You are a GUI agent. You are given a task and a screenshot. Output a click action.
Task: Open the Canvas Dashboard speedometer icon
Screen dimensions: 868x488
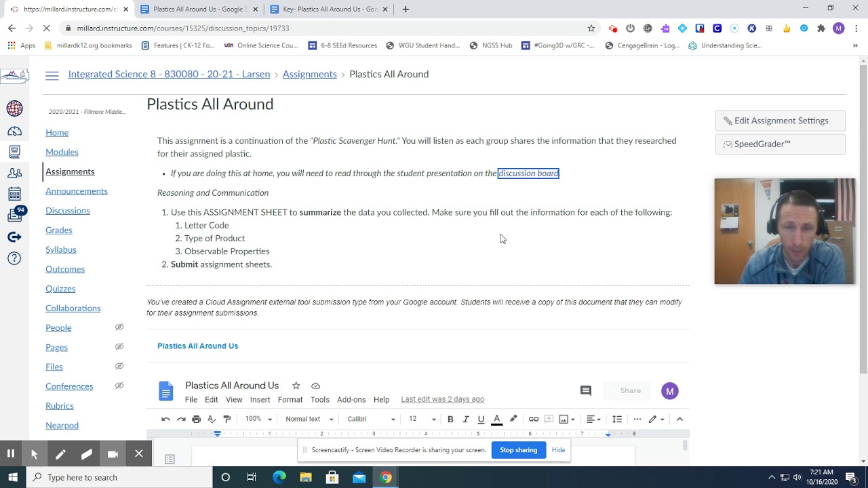pyautogui.click(x=14, y=131)
